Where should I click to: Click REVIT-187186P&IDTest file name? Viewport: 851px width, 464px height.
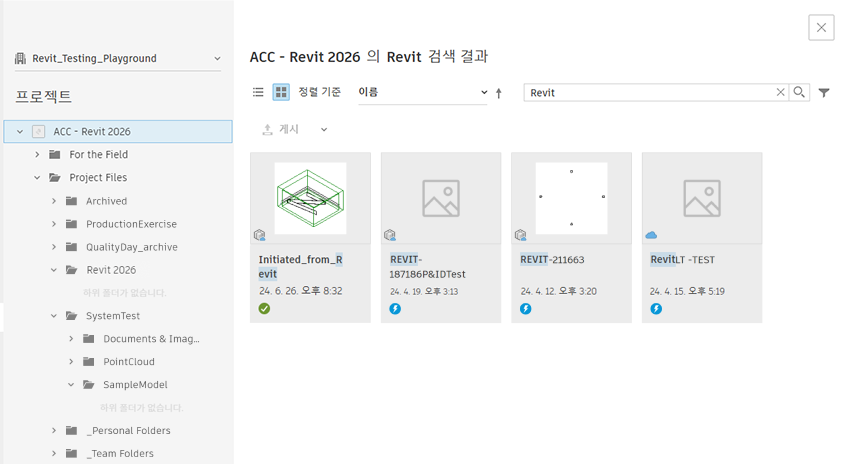428,266
